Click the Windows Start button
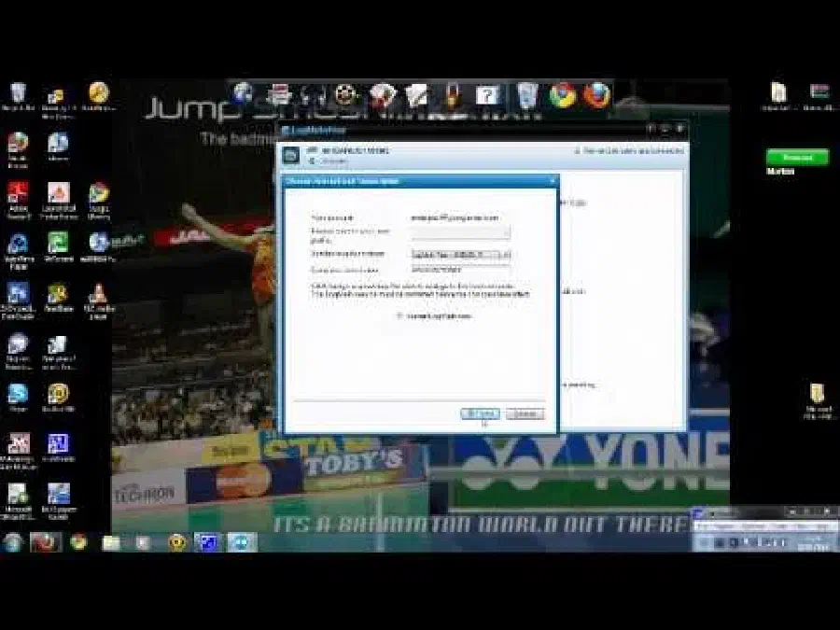Image resolution: width=840 pixels, height=630 pixels. pyautogui.click(x=13, y=542)
